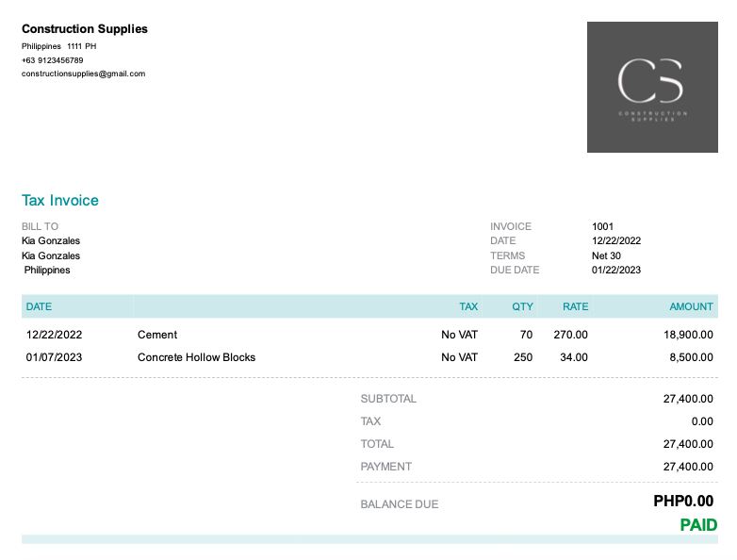Screen dimensions: 737x560
Task: Click the DATE column header in table
Action: pyautogui.click(x=39, y=306)
